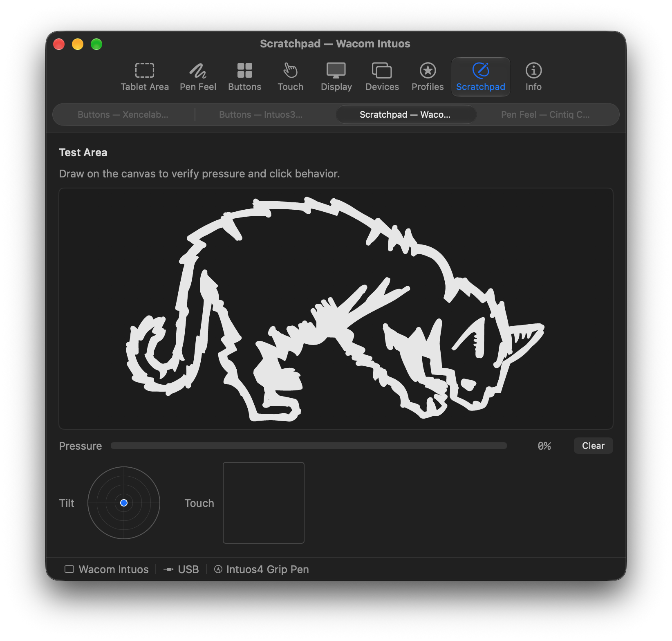Click the drawing canvas in Test Area
Image resolution: width=672 pixels, height=641 pixels.
336,309
